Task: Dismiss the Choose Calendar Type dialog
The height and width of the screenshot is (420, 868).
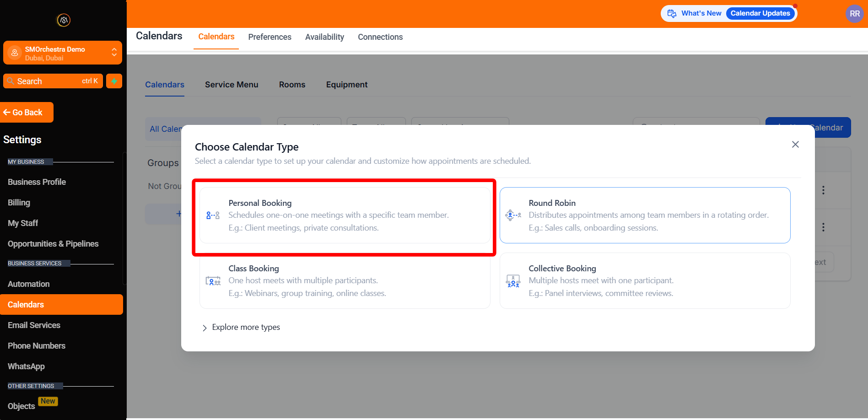Action: pyautogui.click(x=795, y=144)
